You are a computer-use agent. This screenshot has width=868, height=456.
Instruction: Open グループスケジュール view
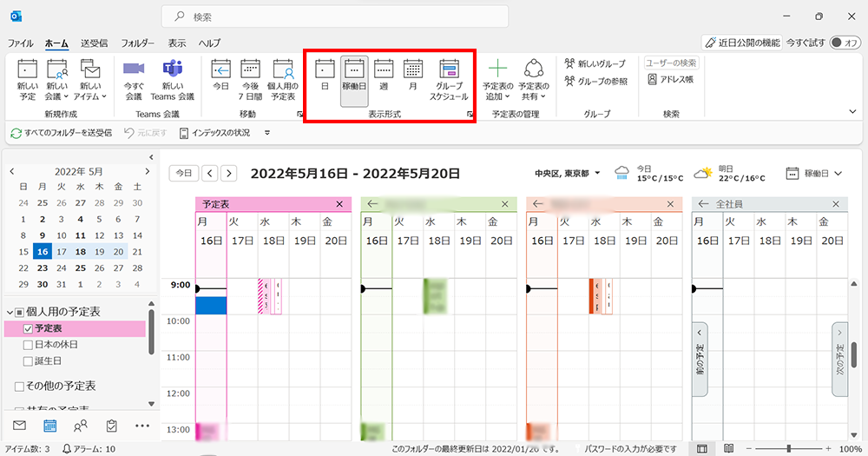[449, 78]
